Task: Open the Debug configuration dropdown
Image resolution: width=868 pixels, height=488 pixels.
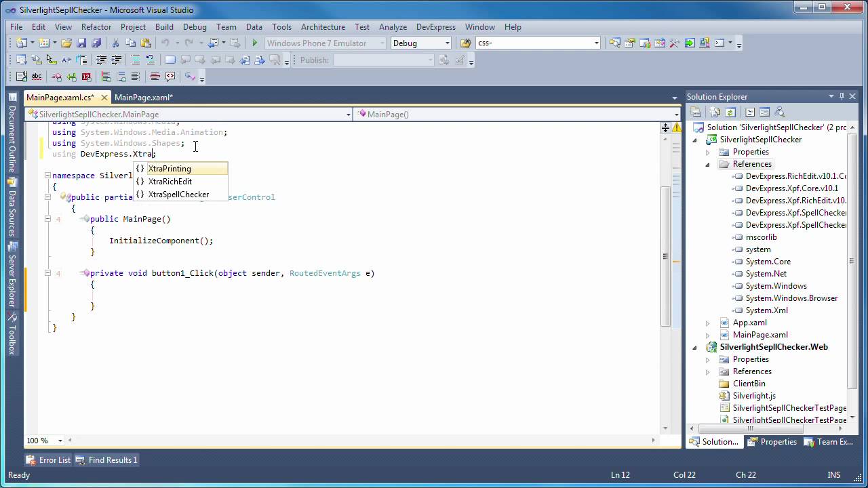Action: [447, 43]
